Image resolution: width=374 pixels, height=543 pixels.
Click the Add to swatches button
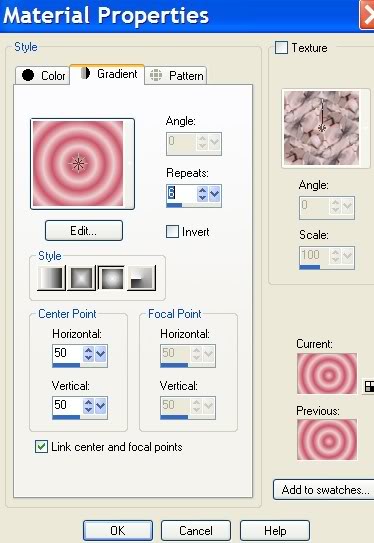pos(325,489)
